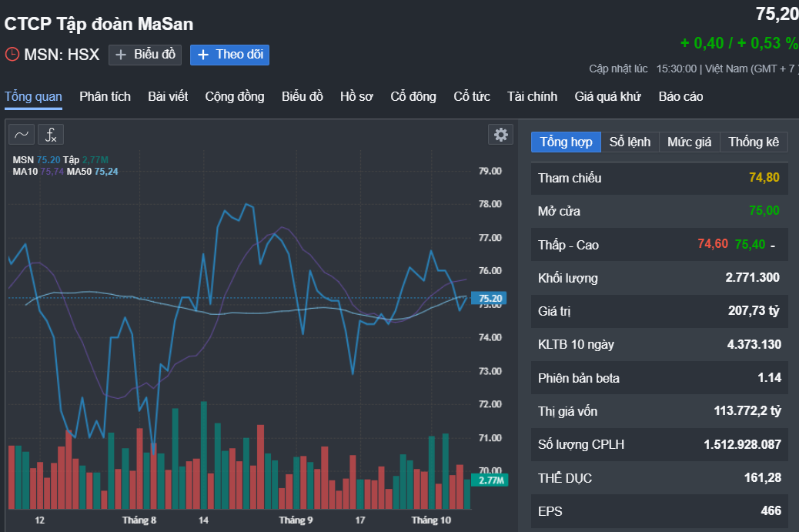Viewport: 799px width, 532px height.
Task: Click the 75.20 current price chart label
Action: click(490, 298)
